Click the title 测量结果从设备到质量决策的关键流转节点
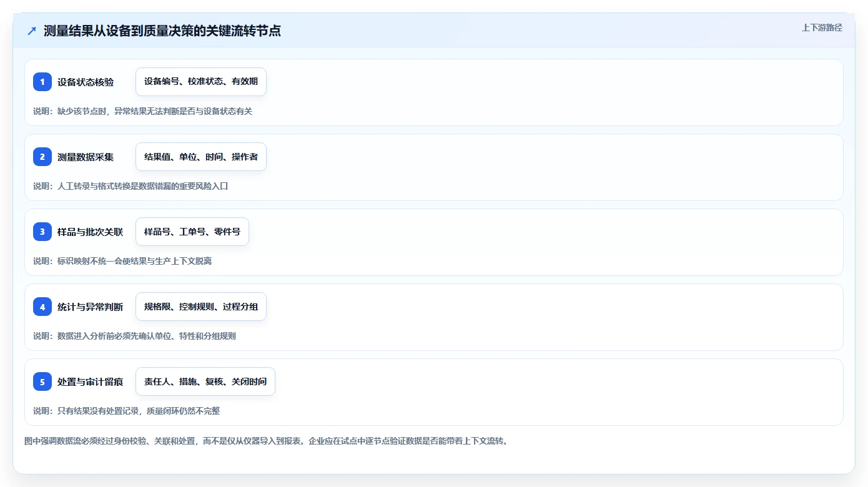 click(162, 31)
